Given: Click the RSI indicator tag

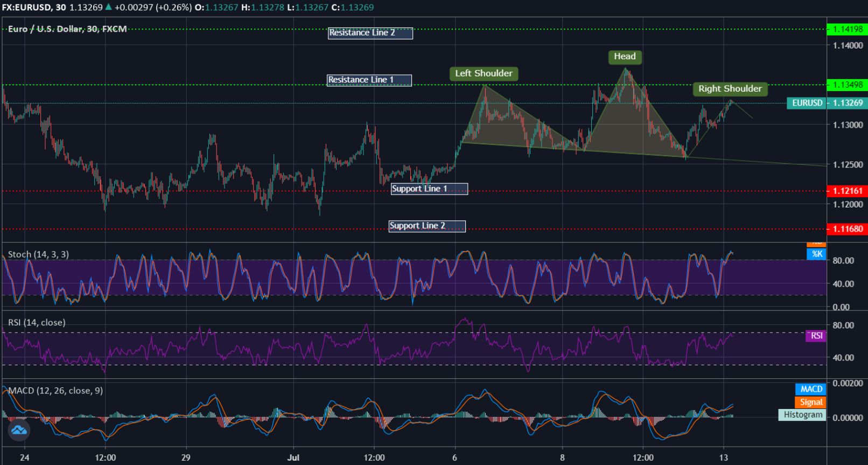Looking at the screenshot, I should pyautogui.click(x=816, y=336).
